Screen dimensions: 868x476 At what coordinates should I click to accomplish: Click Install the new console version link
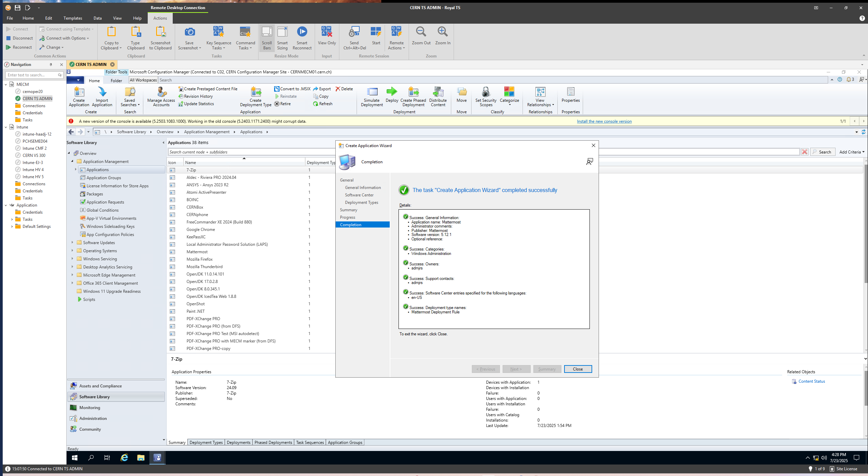[x=604, y=121]
